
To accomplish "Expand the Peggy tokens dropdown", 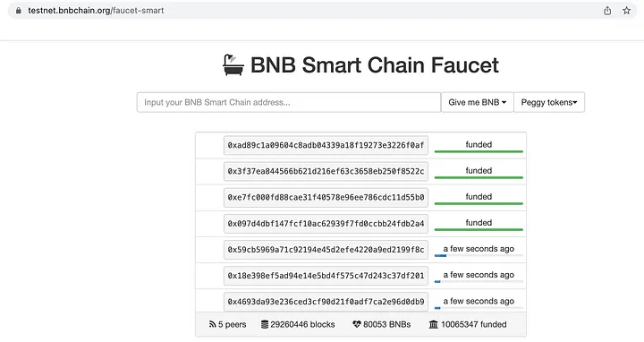I will pyautogui.click(x=549, y=102).
